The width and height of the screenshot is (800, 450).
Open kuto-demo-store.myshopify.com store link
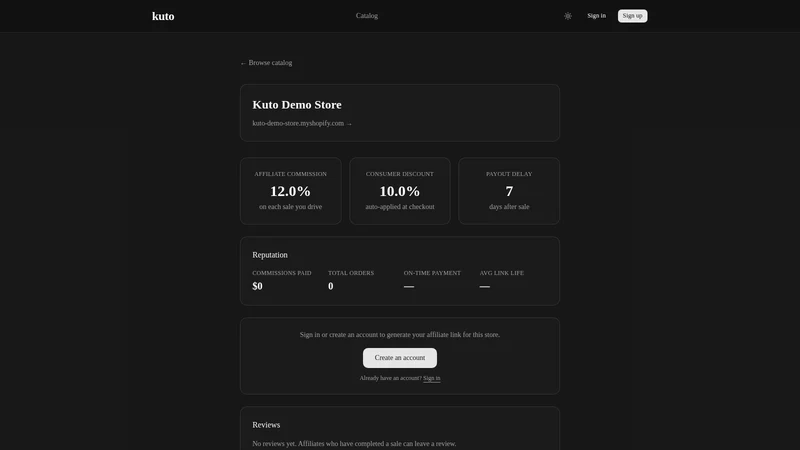click(302, 123)
